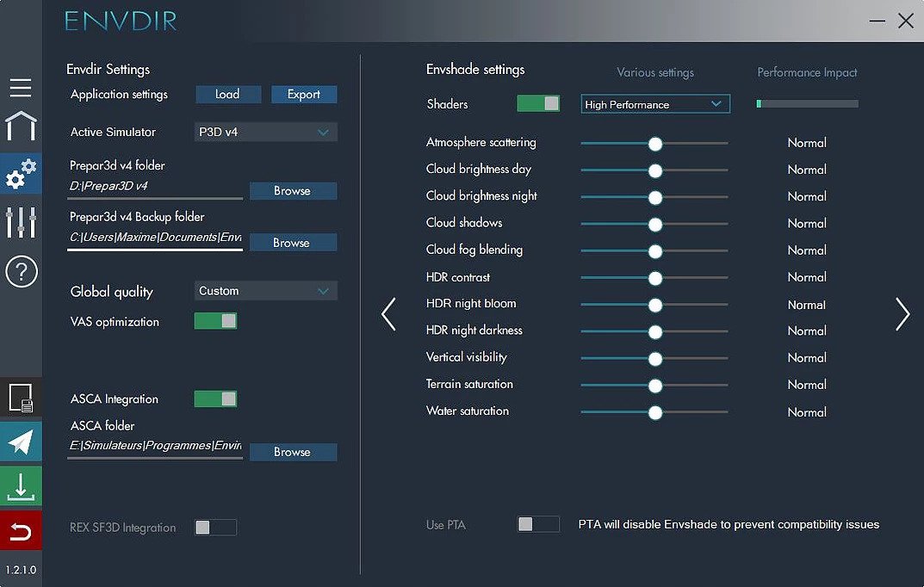The height and width of the screenshot is (587, 924).
Task: Adjust the HDR contrast slider
Action: (x=654, y=278)
